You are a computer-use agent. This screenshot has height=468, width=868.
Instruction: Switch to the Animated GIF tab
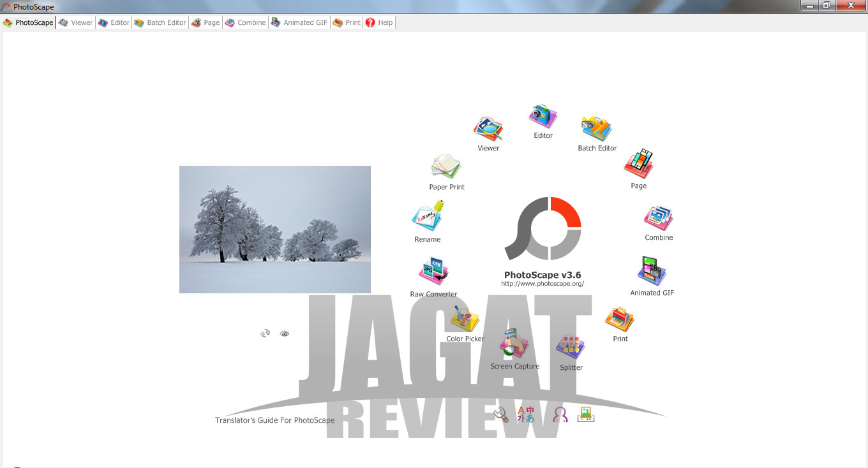click(x=299, y=22)
